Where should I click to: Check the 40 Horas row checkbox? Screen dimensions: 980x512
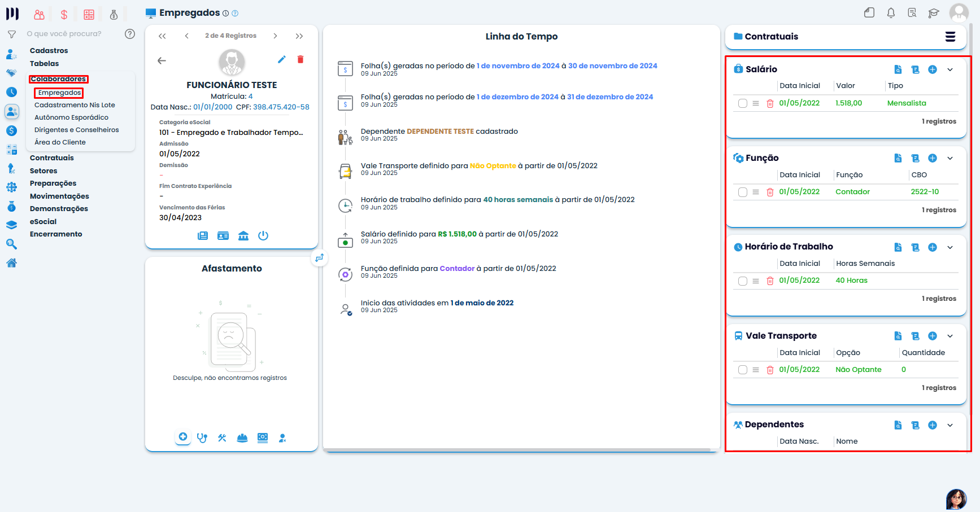743,281
